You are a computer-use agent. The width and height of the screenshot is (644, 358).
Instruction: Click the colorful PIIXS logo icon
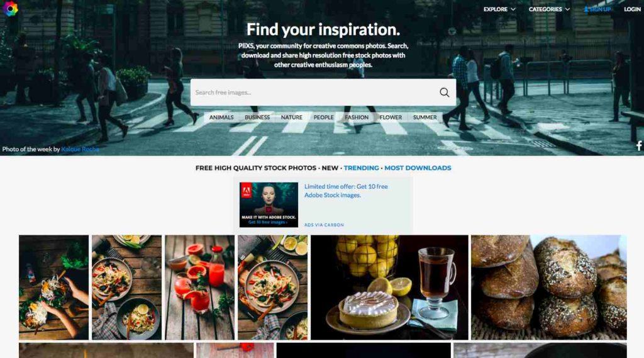(x=10, y=9)
